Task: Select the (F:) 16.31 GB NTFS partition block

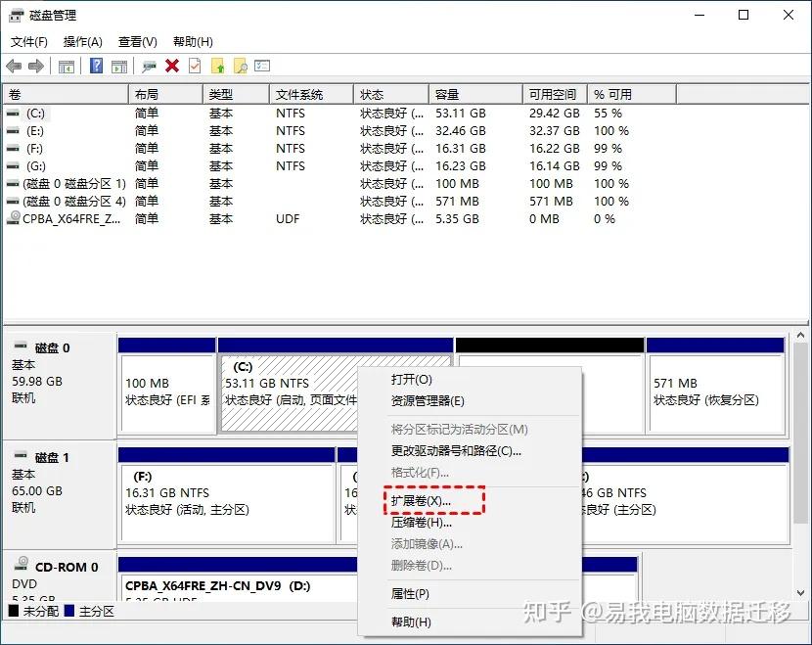Action: tap(227, 494)
